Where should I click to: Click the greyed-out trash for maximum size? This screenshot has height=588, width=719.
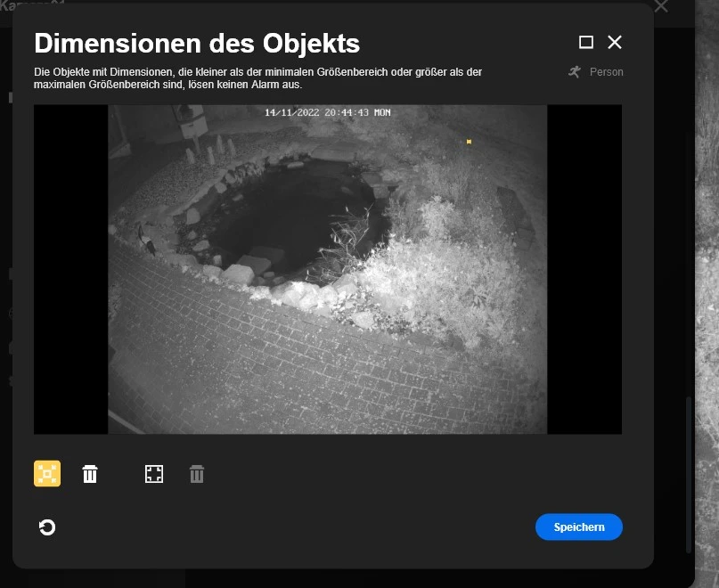click(x=197, y=474)
